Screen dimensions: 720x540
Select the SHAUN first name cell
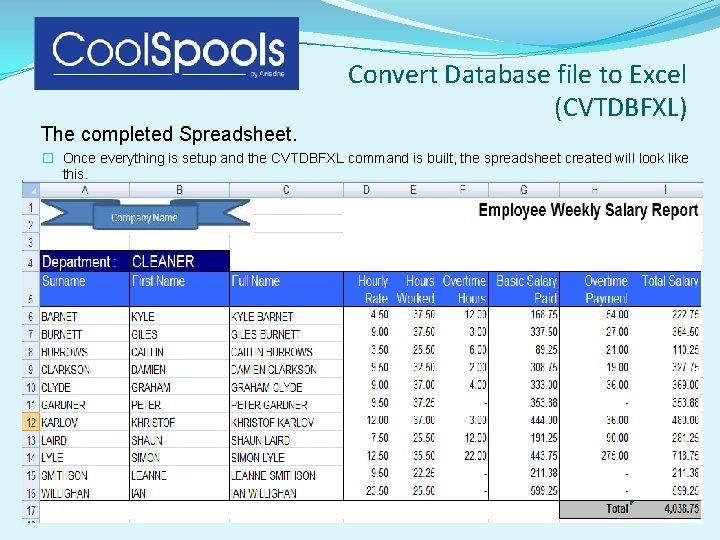point(180,440)
